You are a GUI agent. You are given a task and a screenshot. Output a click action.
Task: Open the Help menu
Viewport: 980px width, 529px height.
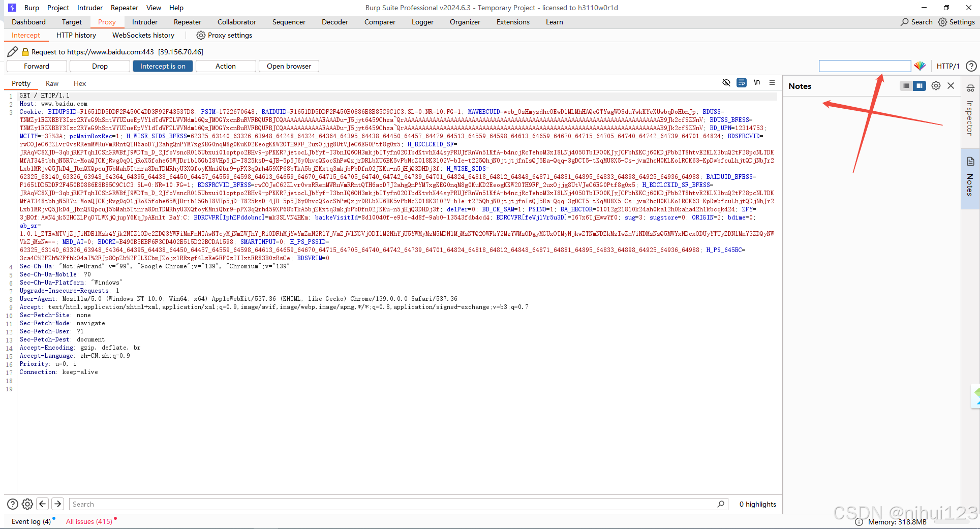click(176, 8)
